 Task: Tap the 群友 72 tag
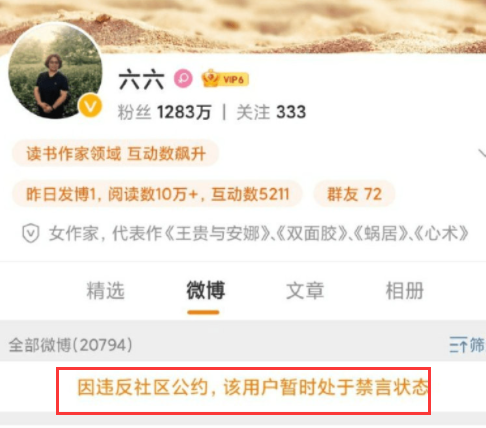pyautogui.click(x=354, y=194)
